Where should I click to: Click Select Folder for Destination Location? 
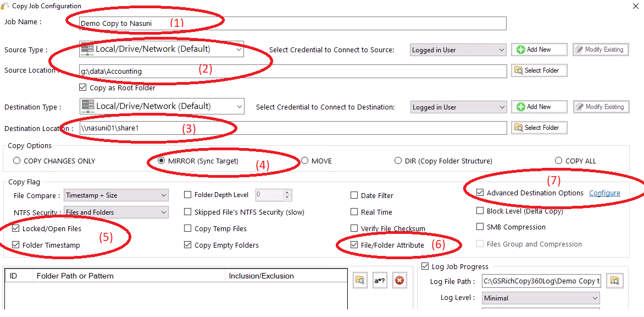539,128
